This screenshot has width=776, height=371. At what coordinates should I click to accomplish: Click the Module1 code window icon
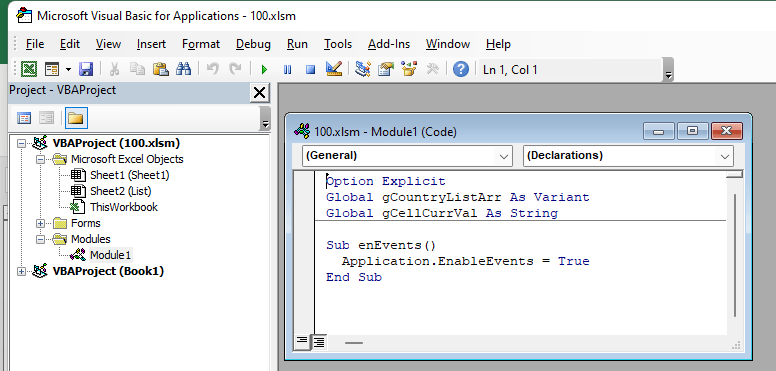tap(302, 131)
